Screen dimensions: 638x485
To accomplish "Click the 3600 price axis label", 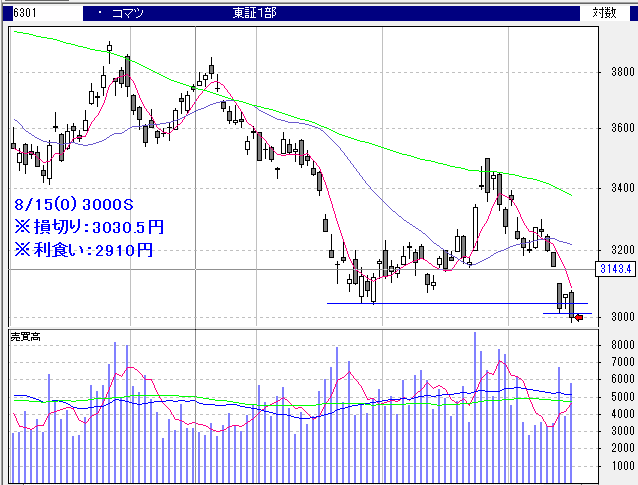I will tap(620, 129).
